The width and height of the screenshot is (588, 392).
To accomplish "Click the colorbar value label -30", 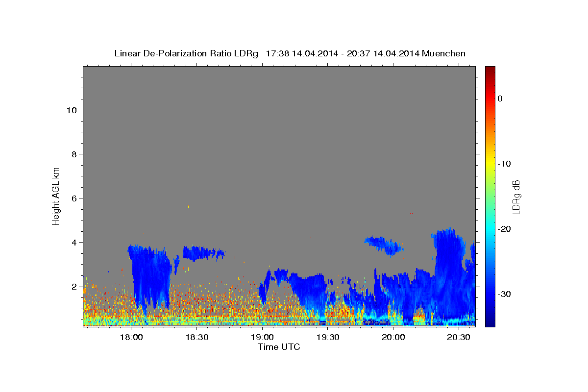I will pos(504,294).
